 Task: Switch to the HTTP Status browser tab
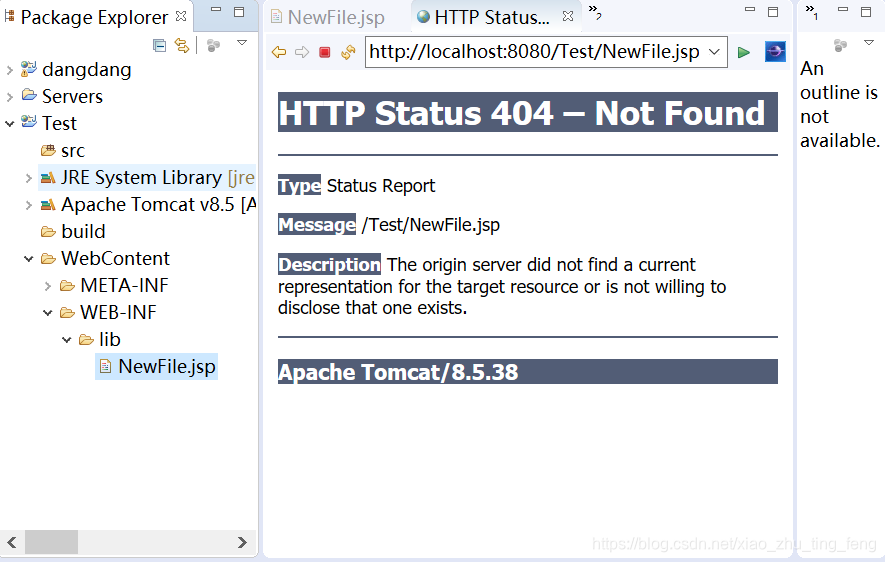pyautogui.click(x=492, y=17)
